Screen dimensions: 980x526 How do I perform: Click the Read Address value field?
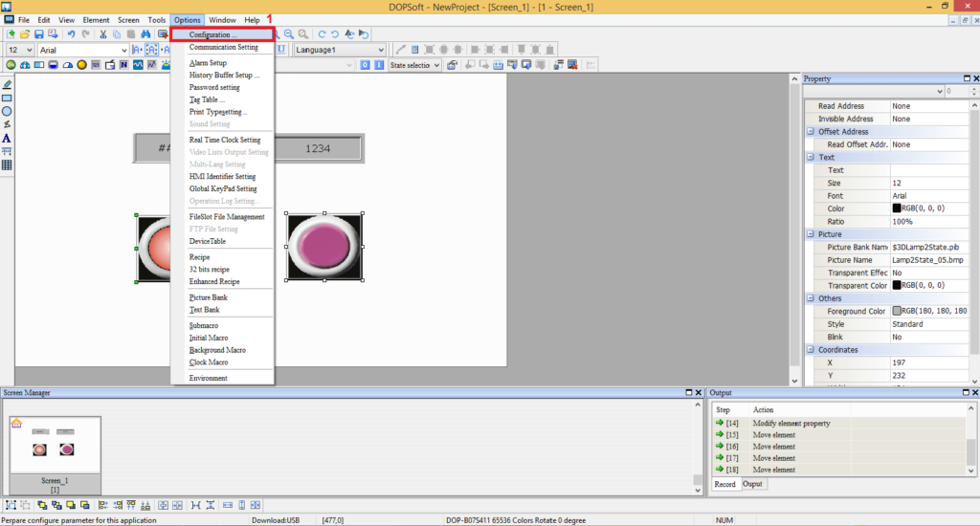coord(929,106)
